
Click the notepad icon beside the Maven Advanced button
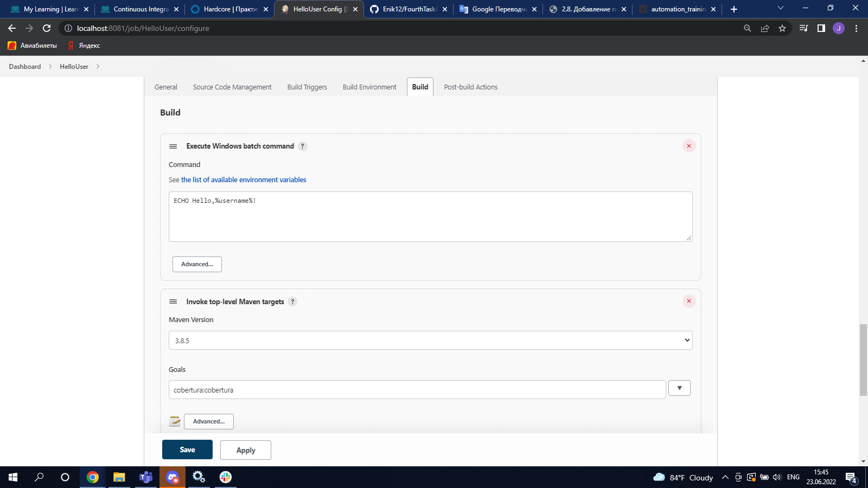(175, 421)
